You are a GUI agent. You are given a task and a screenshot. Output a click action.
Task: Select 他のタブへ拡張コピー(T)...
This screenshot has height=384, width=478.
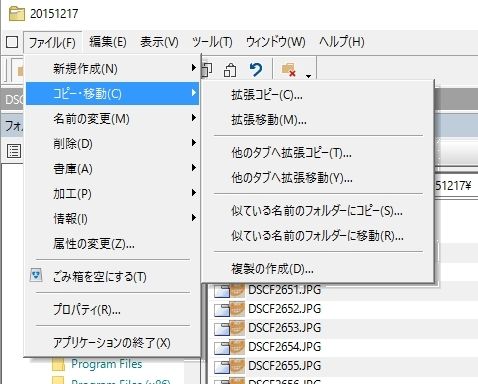click(318, 153)
